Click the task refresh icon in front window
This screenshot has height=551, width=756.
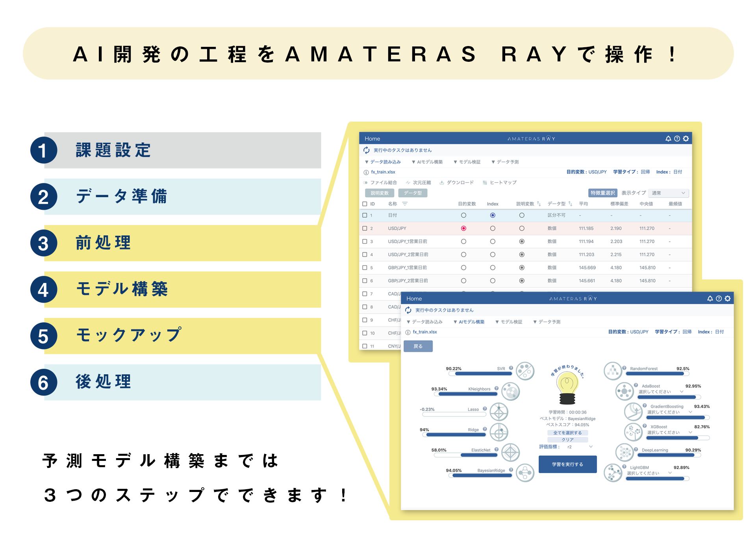408,310
